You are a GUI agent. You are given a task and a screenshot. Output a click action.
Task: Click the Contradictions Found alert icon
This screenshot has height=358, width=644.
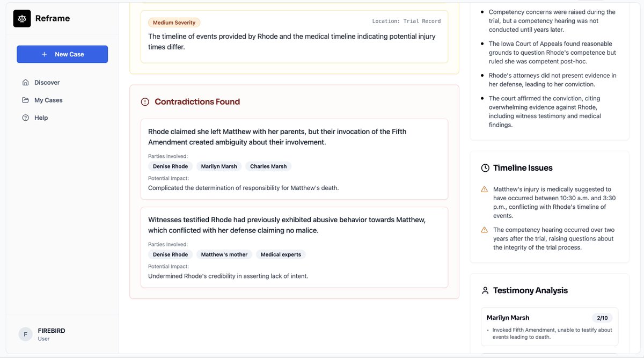point(145,102)
